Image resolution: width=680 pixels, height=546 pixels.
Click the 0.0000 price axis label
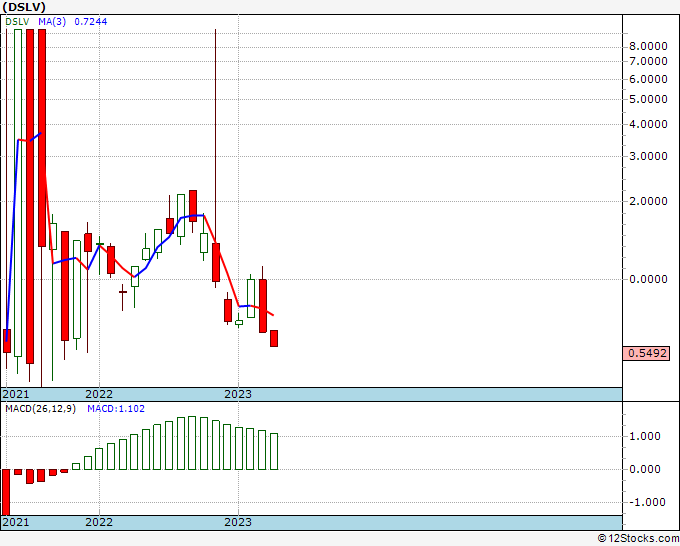tap(648, 279)
